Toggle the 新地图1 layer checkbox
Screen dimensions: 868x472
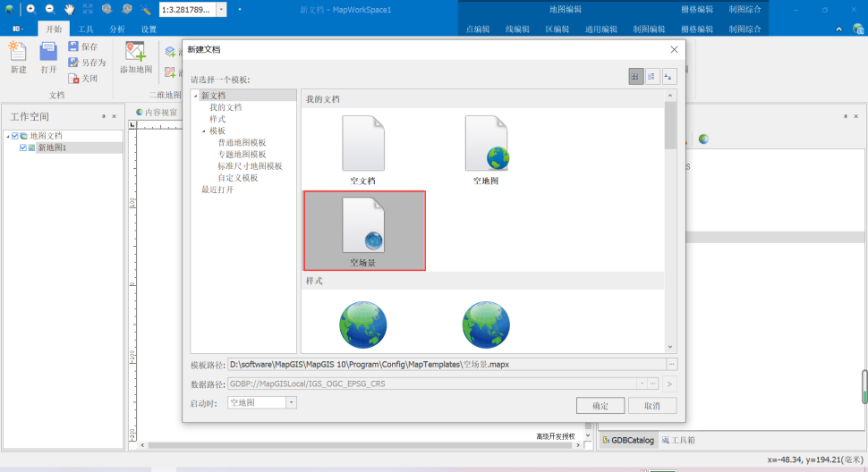22,147
